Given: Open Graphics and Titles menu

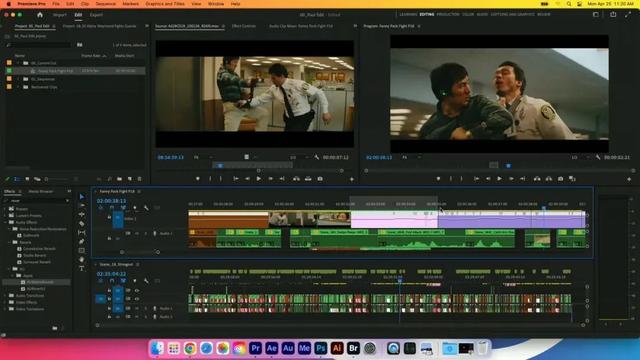Looking at the screenshot, I should tap(165, 4).
